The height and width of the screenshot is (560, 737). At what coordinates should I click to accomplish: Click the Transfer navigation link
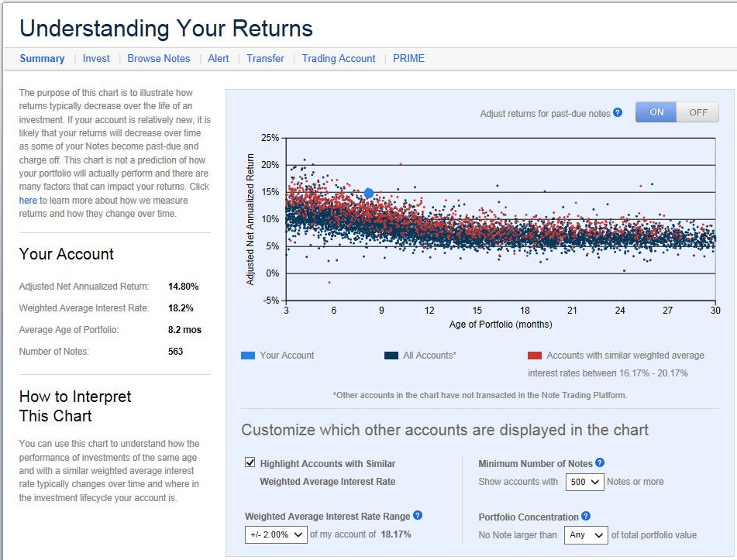[265, 59]
